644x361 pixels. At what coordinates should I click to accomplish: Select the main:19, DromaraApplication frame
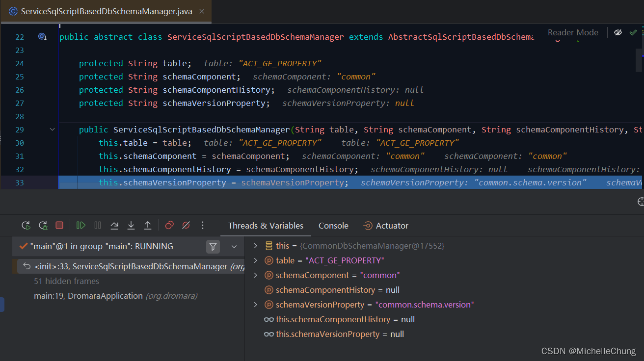point(116,296)
